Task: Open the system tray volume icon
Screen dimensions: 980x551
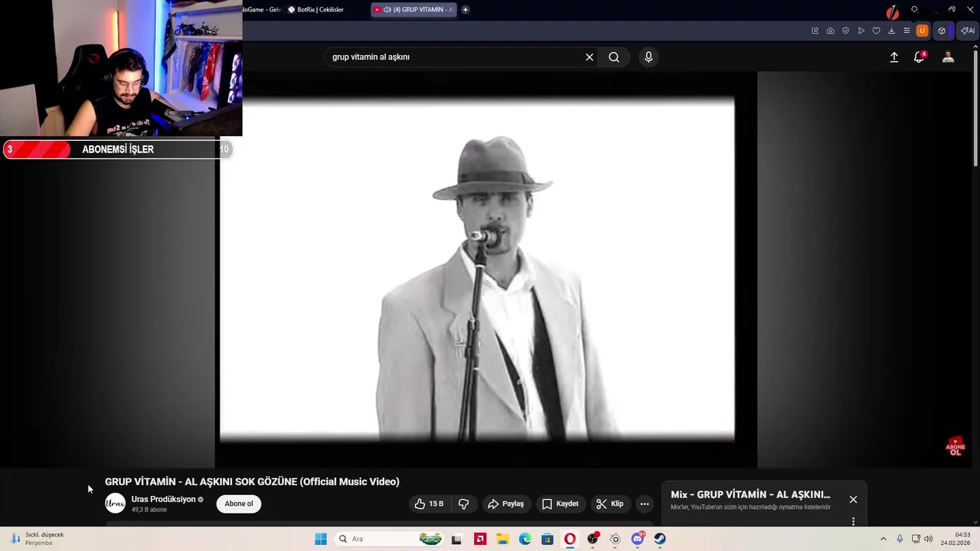Action: 928,539
